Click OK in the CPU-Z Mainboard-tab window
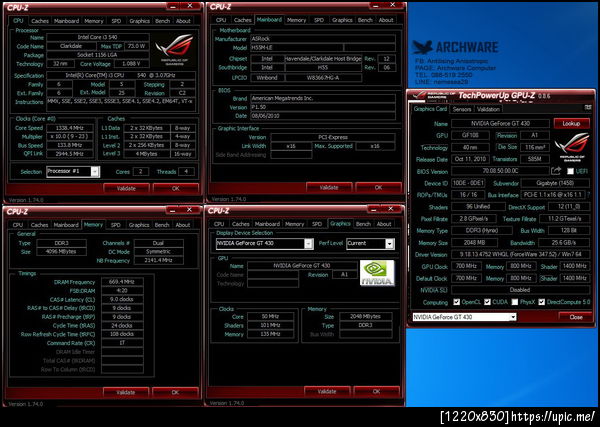Image resolution: width=600 pixels, height=427 pixels. pos(378,187)
